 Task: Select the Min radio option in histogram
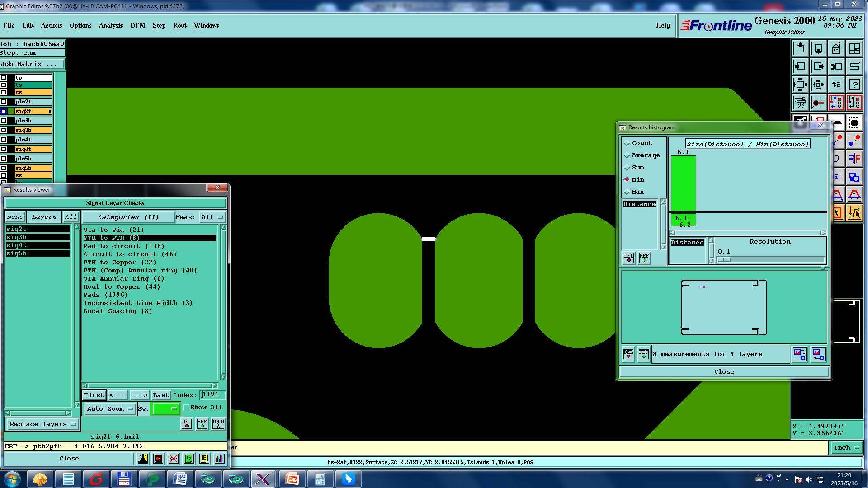coord(634,179)
